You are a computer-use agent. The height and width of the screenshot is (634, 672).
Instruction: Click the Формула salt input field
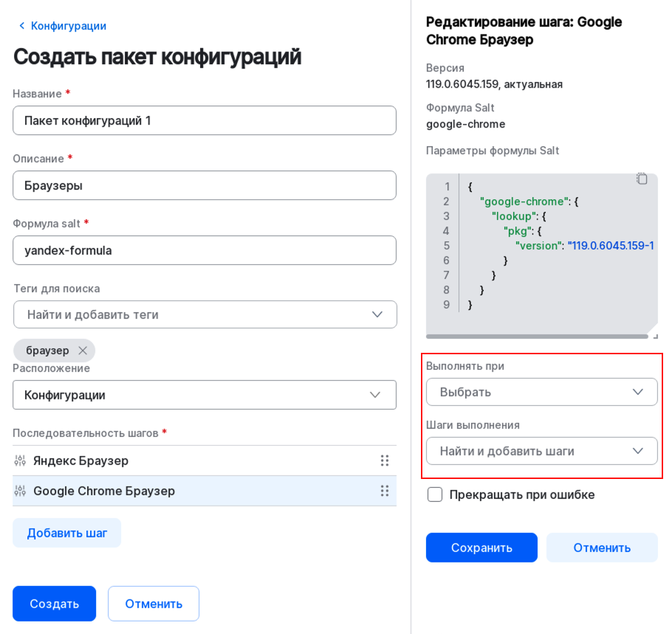pyautogui.click(x=205, y=250)
